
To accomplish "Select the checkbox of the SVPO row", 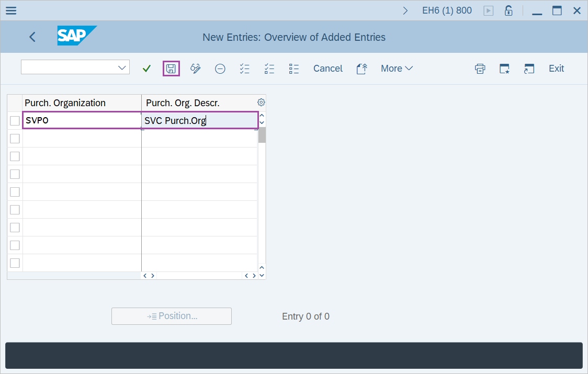I will [x=15, y=120].
